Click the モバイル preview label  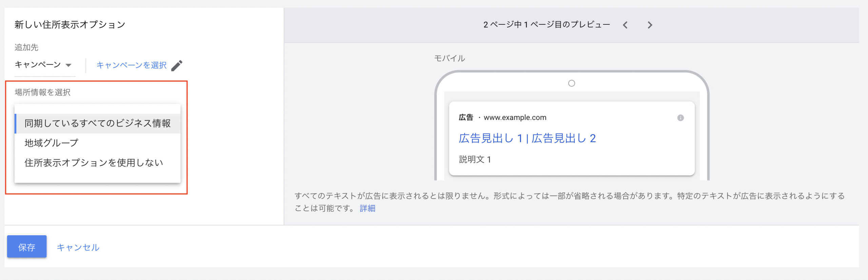coord(449,58)
